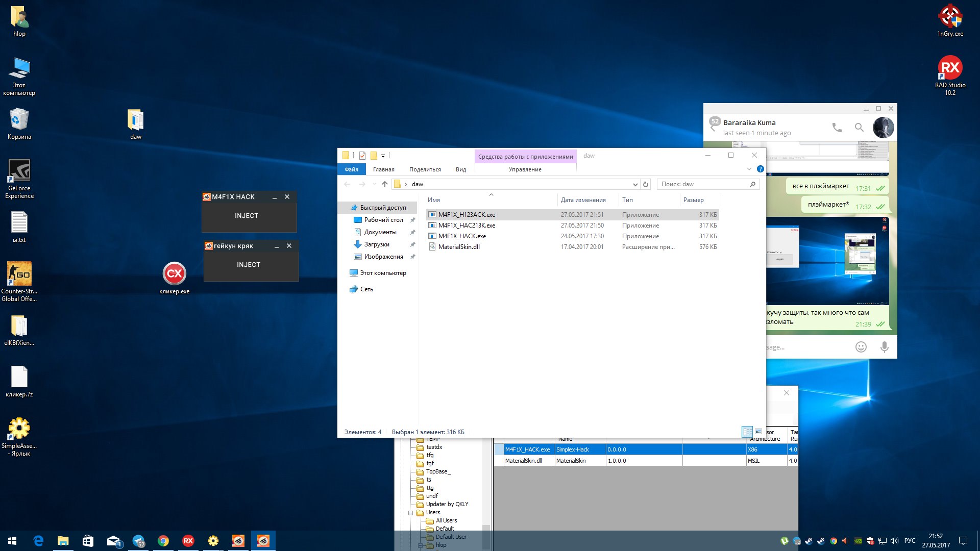Select file M4F1X_HACK.exe in Explorer
This screenshot has height=551, width=980.
point(573,236)
